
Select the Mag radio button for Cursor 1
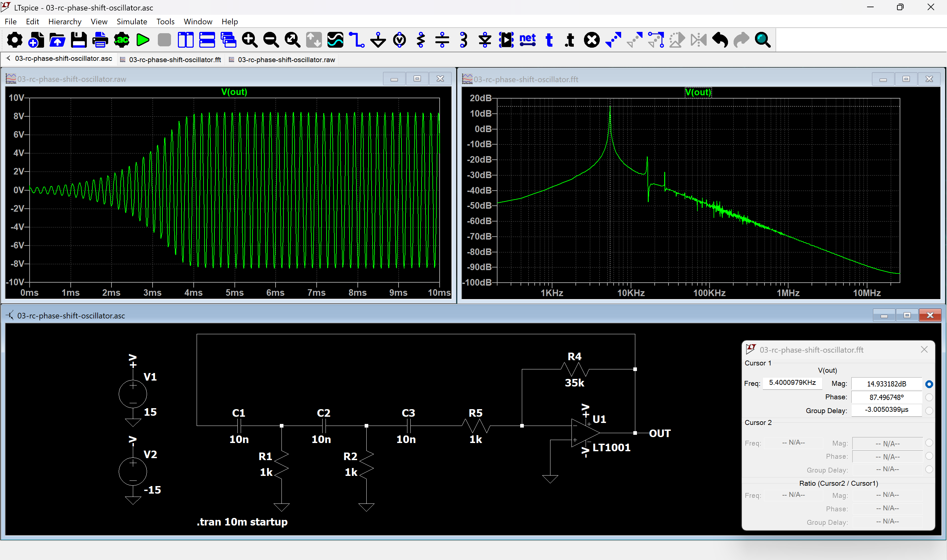[929, 384]
